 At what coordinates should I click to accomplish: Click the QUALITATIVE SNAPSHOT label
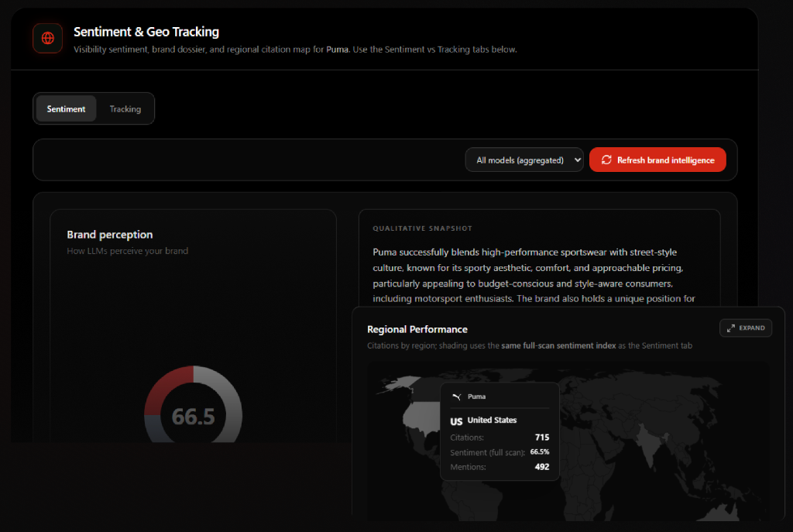point(422,228)
